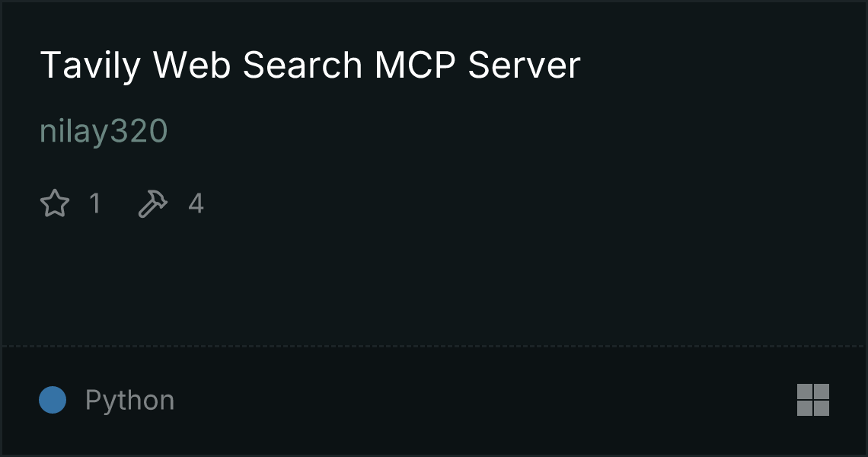868x457 pixels.
Task: Open the nilay320 author link
Action: pyautogui.click(x=104, y=132)
